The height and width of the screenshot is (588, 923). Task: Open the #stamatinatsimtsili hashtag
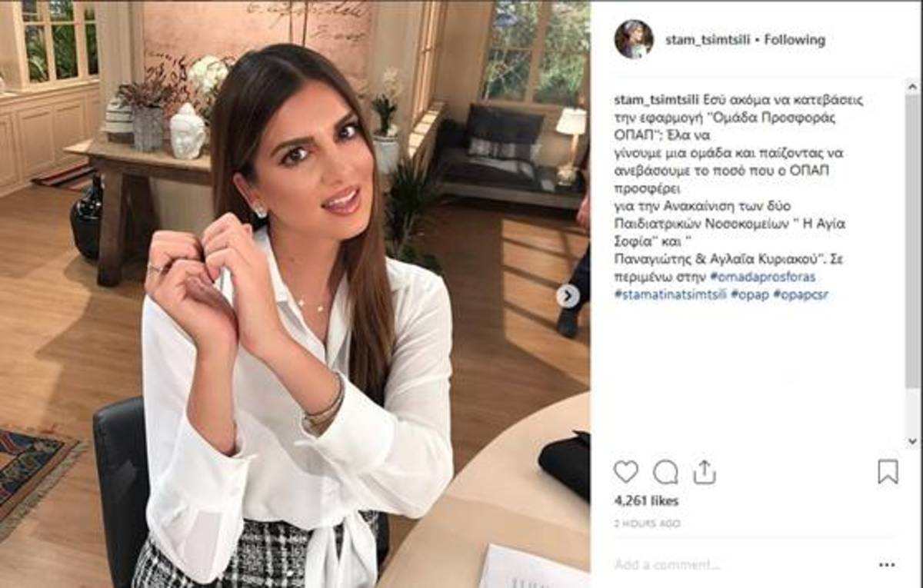(x=670, y=295)
